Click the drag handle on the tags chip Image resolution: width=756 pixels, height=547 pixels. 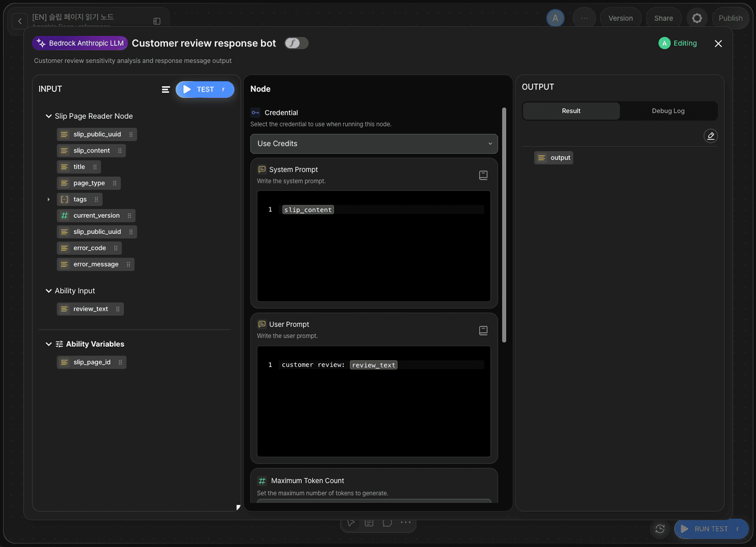[x=96, y=199]
